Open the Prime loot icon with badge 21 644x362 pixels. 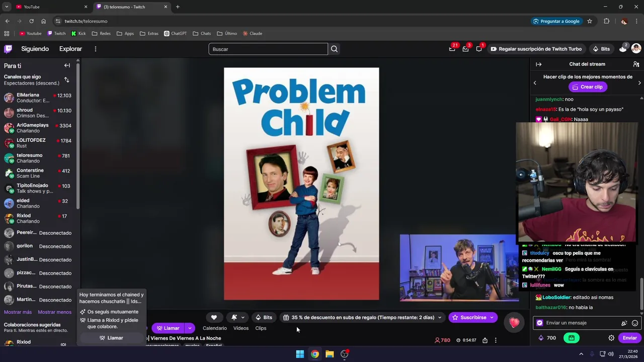click(452, 49)
